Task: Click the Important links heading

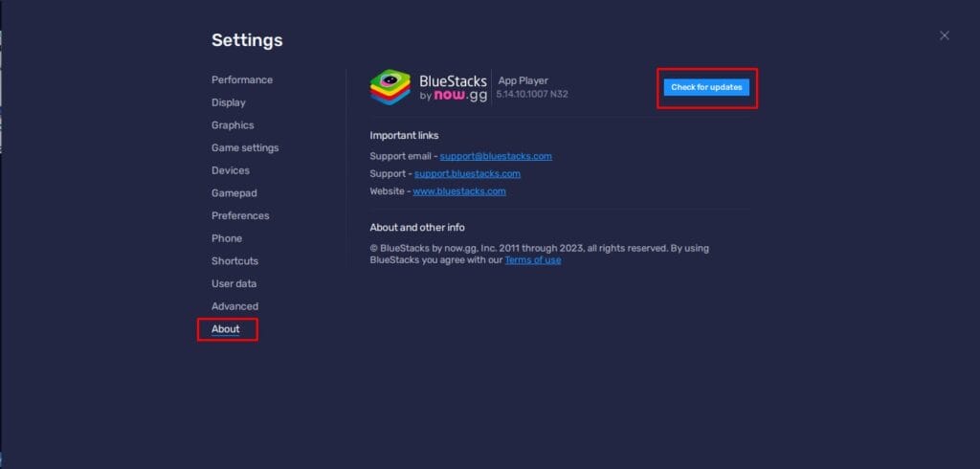Action: click(x=405, y=136)
